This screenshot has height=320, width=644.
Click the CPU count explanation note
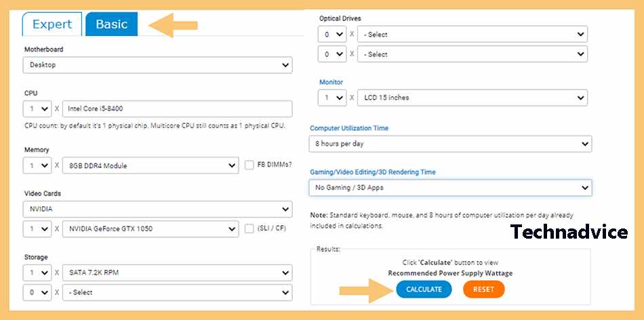(155, 125)
